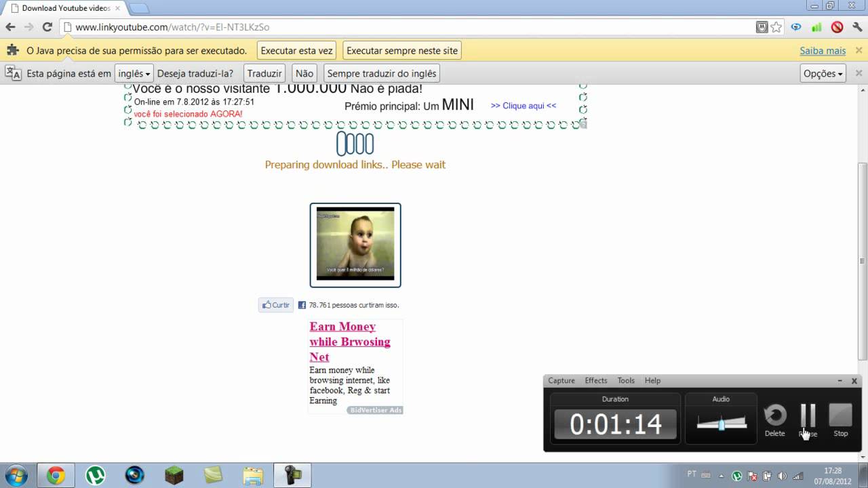
Task: Click the browser forward arrow
Action: pos(28,27)
